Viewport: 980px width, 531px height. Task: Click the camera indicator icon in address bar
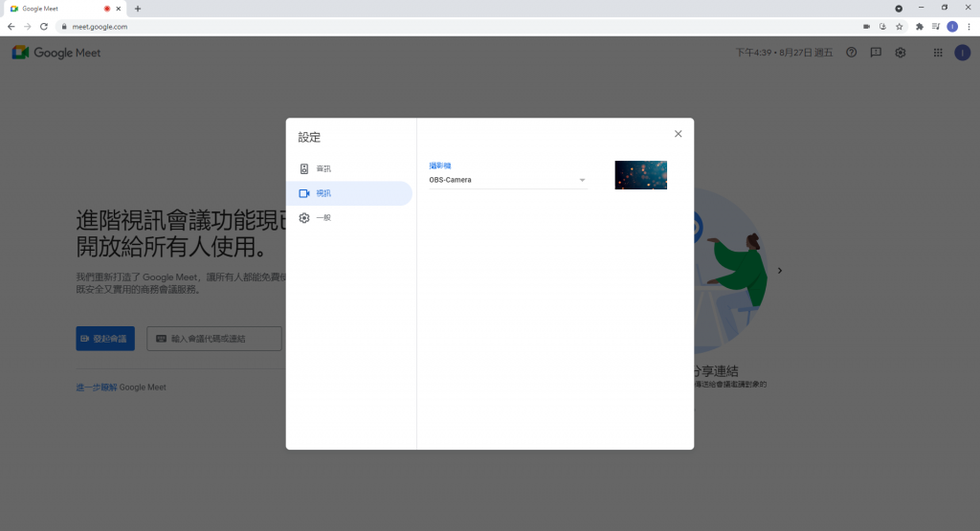(866, 26)
